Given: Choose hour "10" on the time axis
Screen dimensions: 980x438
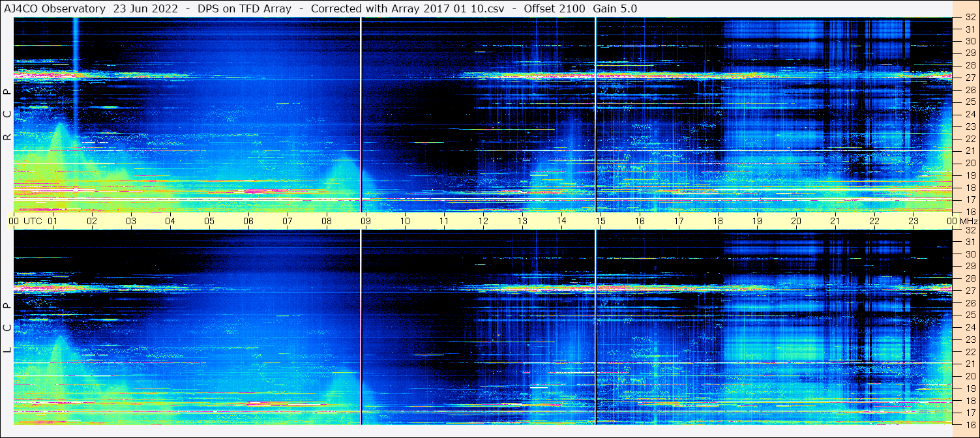Looking at the screenshot, I should (x=405, y=221).
